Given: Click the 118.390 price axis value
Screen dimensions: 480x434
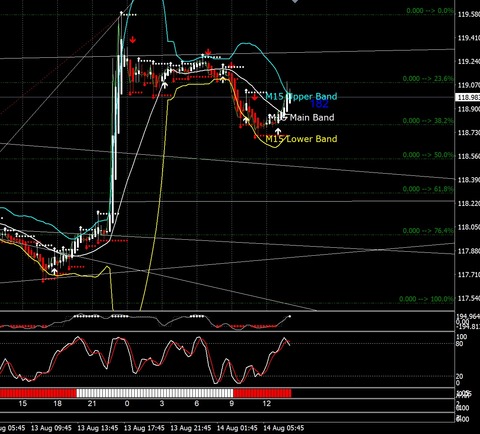Looking at the screenshot, I should pyautogui.click(x=469, y=180).
